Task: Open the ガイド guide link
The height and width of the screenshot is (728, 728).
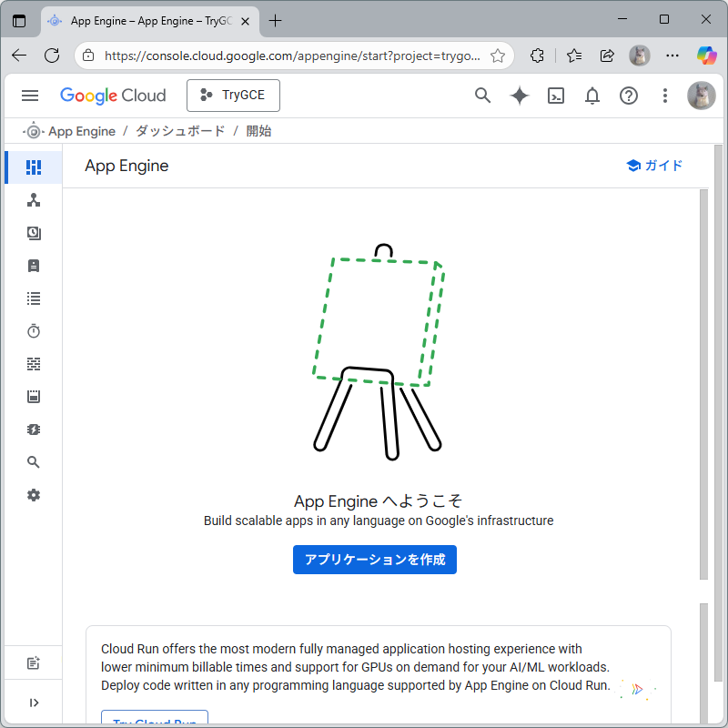Action: point(654,166)
